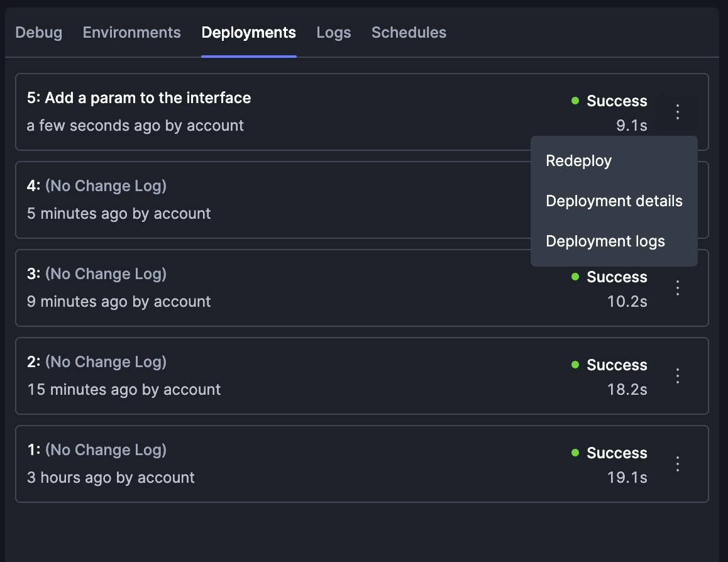
Task: Open deployment 3 from 9 minutes ago
Action: point(361,288)
